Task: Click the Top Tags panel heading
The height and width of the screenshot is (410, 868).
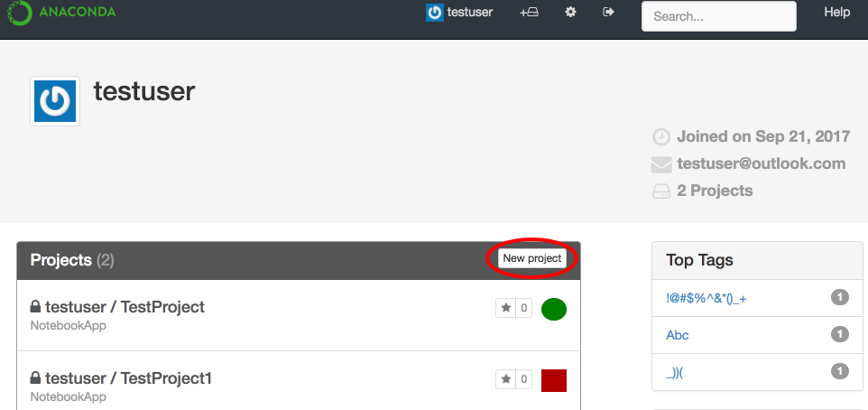Action: click(699, 260)
